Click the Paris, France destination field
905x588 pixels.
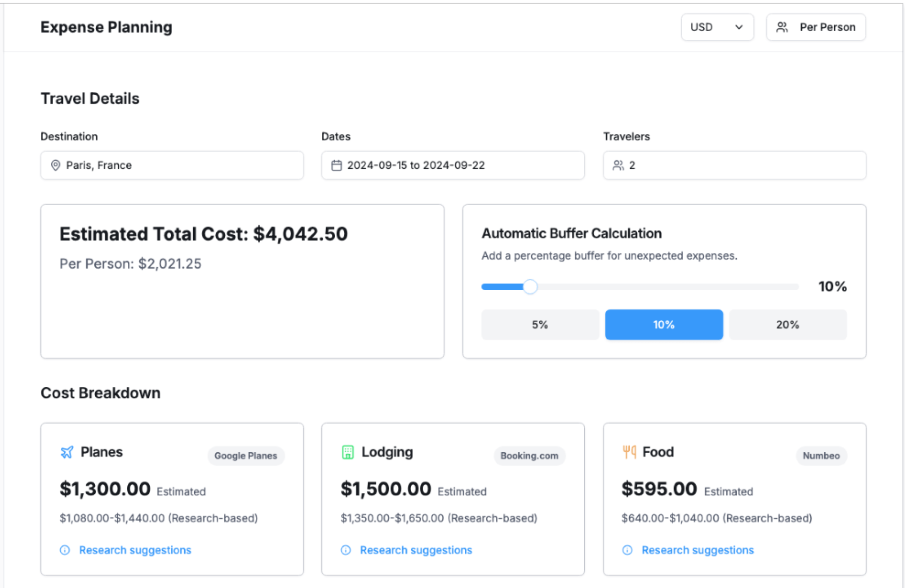pyautogui.click(x=172, y=165)
